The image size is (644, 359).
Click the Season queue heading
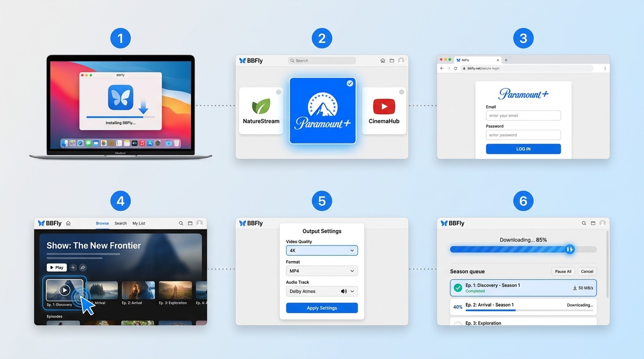[x=467, y=272]
